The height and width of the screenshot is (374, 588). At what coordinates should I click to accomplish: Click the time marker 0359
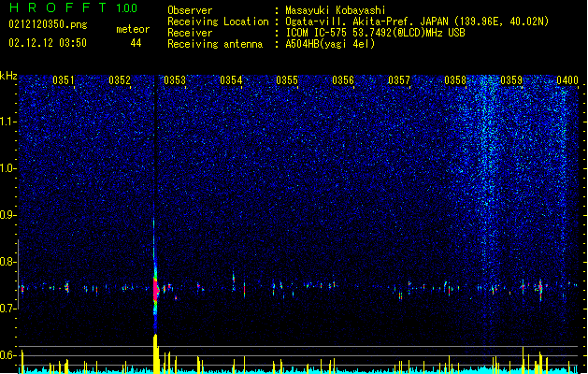point(511,80)
